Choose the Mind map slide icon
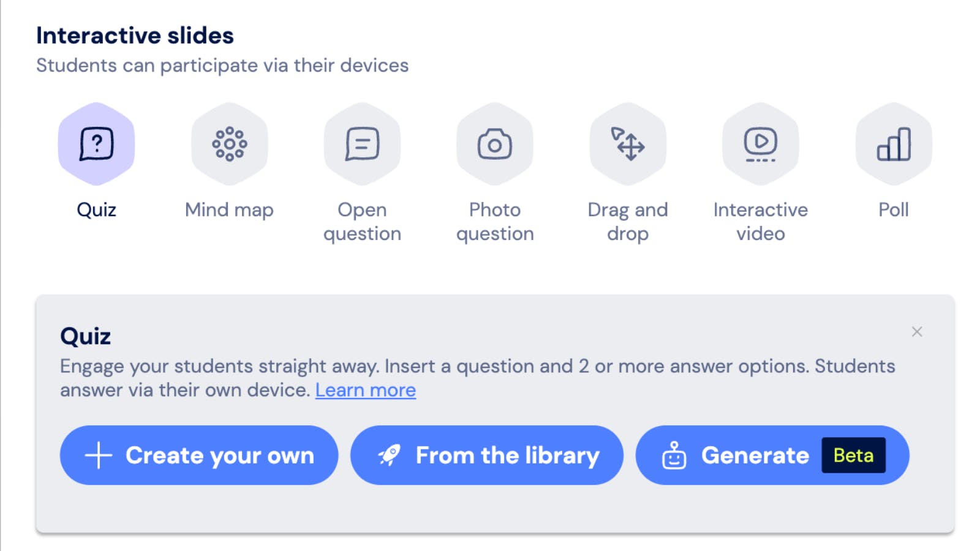The height and width of the screenshot is (551, 980). (229, 144)
